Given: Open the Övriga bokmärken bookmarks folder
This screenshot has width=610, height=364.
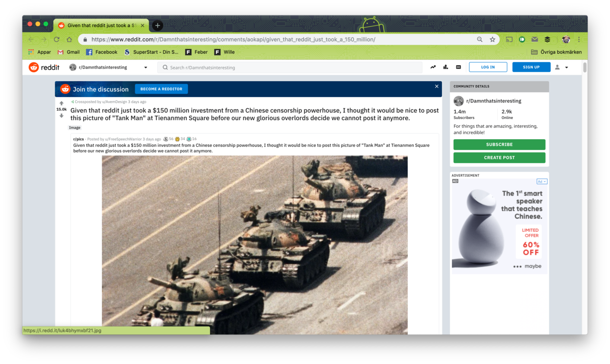Looking at the screenshot, I should (556, 52).
